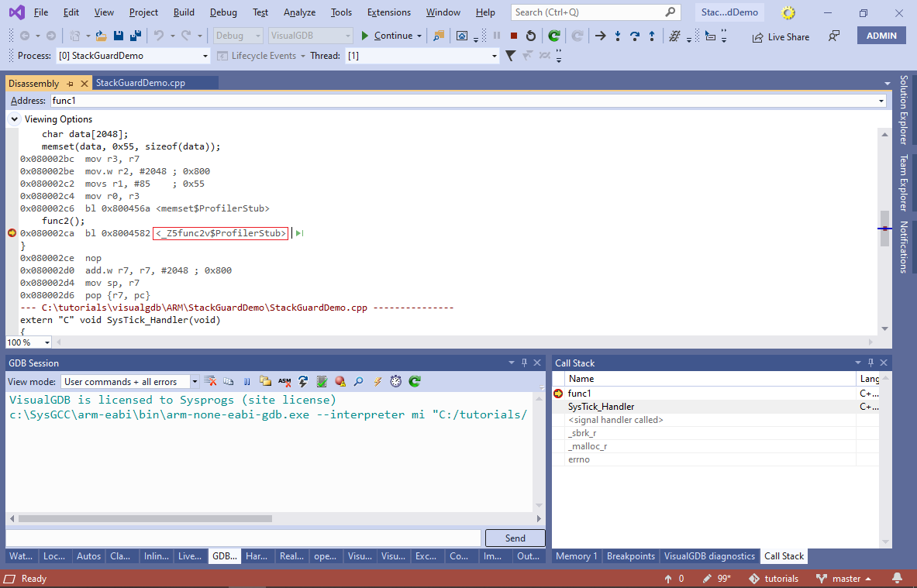The image size is (917, 588).
Task: Toggle auto-hide pin on Call Stack panel
Action: pyautogui.click(x=869, y=363)
